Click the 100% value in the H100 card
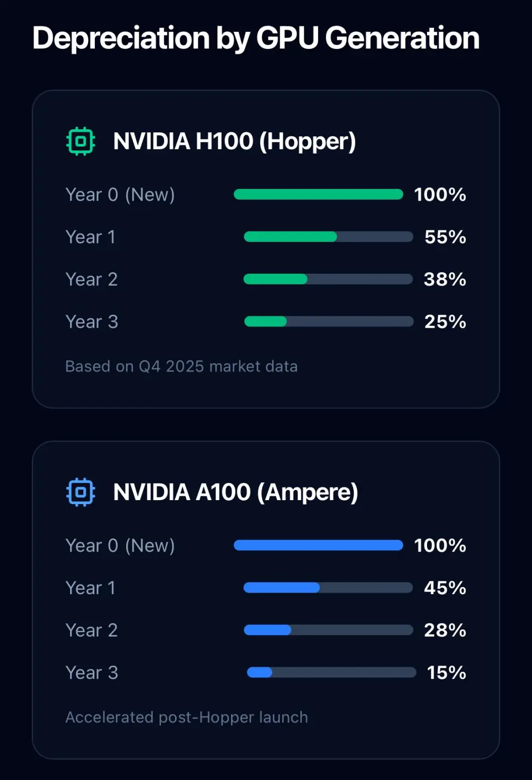 point(440,194)
